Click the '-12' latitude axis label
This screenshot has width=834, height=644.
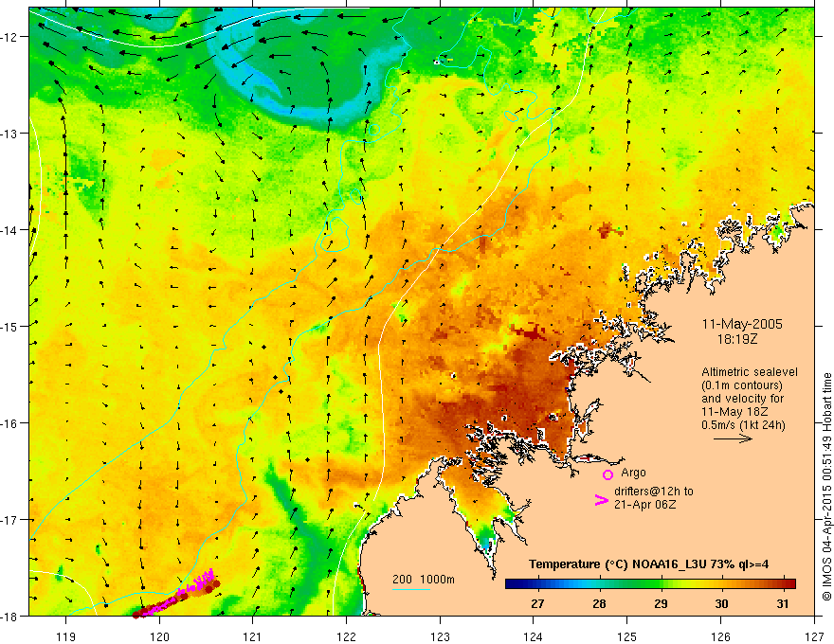tap(9, 37)
